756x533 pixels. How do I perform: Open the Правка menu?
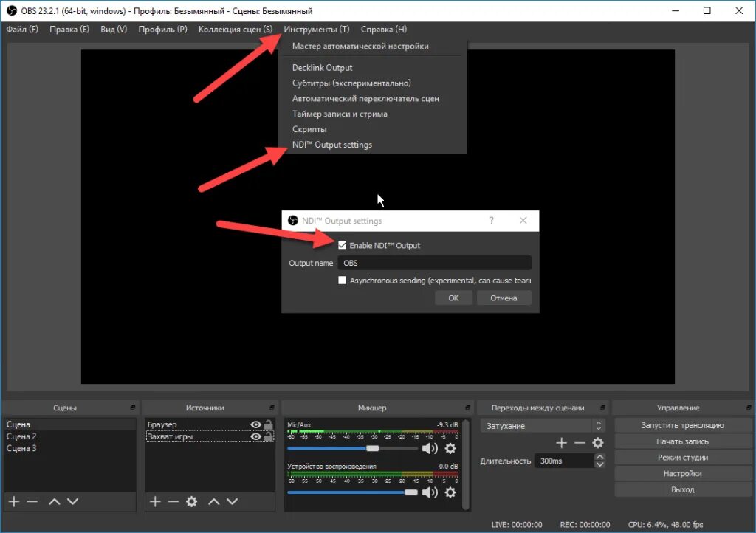pos(69,30)
